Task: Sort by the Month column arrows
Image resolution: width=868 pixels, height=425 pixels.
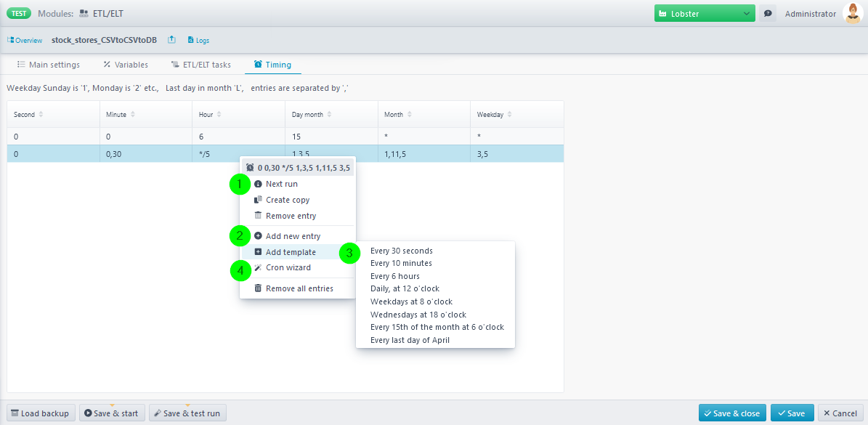Action: [409, 115]
